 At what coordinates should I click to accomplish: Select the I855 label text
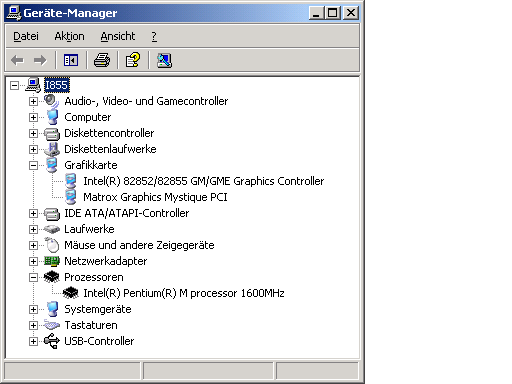[57, 85]
